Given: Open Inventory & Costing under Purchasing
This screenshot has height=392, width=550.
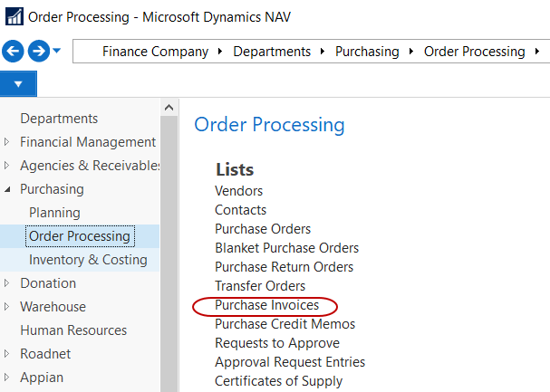Looking at the screenshot, I should click(x=88, y=260).
